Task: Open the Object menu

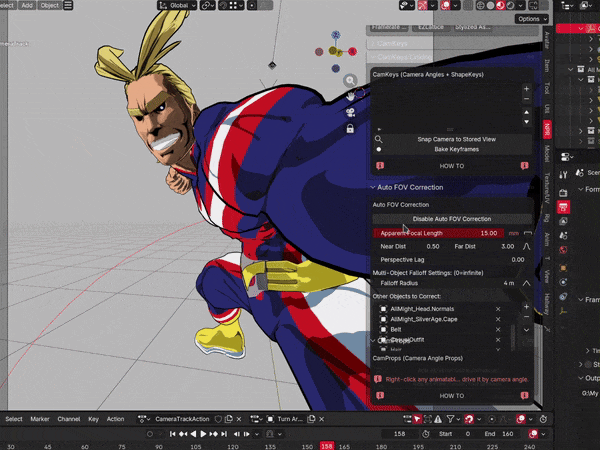Action: coord(49,5)
